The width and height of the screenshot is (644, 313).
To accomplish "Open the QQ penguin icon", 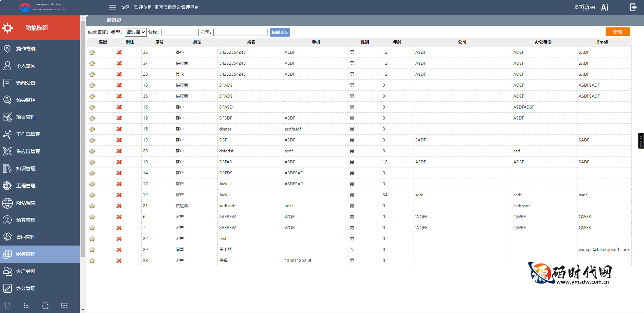I will pos(45,305).
